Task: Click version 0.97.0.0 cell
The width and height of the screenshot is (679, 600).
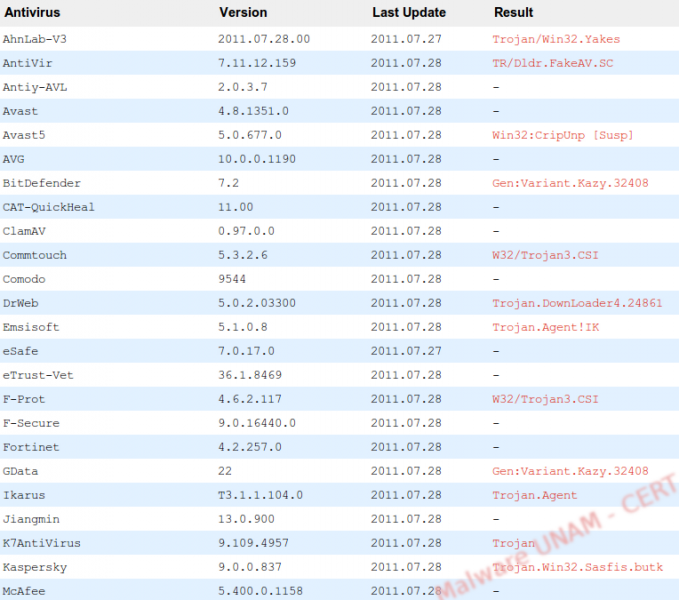Action: point(246,231)
